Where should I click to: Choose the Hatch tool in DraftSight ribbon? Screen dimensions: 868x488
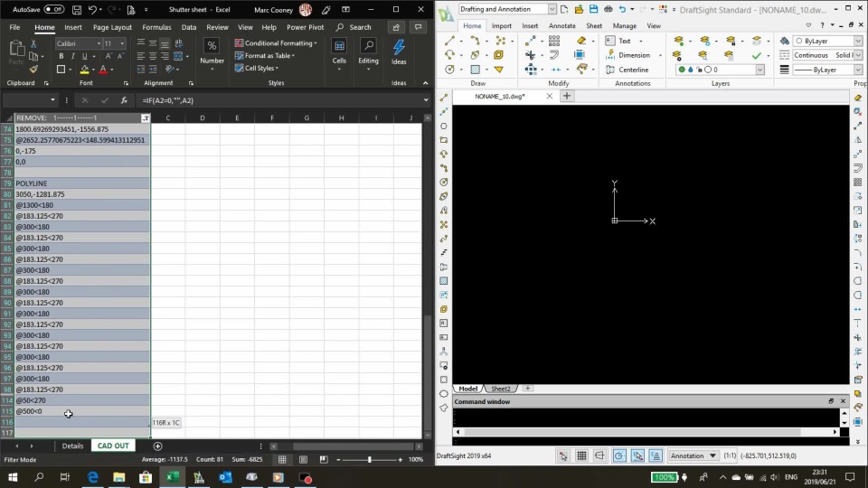click(x=475, y=70)
